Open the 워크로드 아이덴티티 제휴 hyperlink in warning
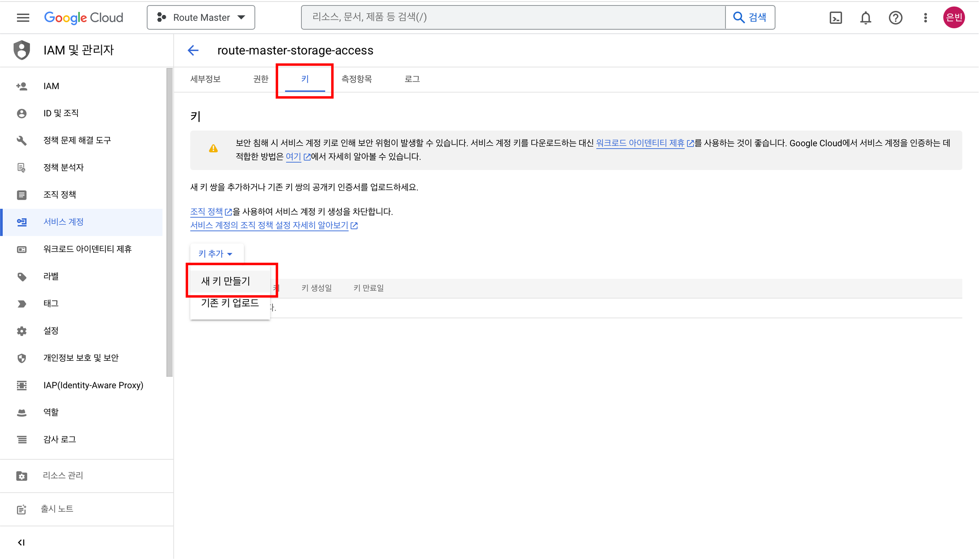This screenshot has width=980, height=560. 640,143
